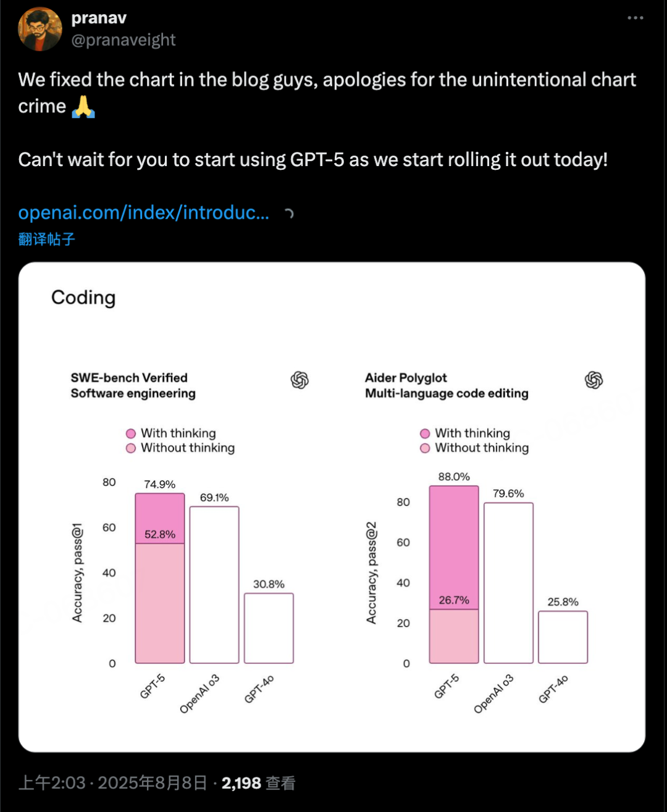Click the 2,198 查看 view count

258,784
